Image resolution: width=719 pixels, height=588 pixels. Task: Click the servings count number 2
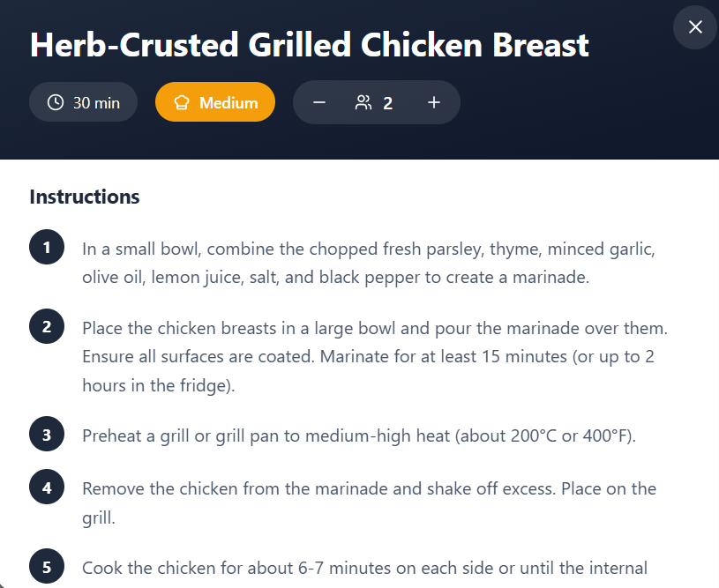[388, 103]
